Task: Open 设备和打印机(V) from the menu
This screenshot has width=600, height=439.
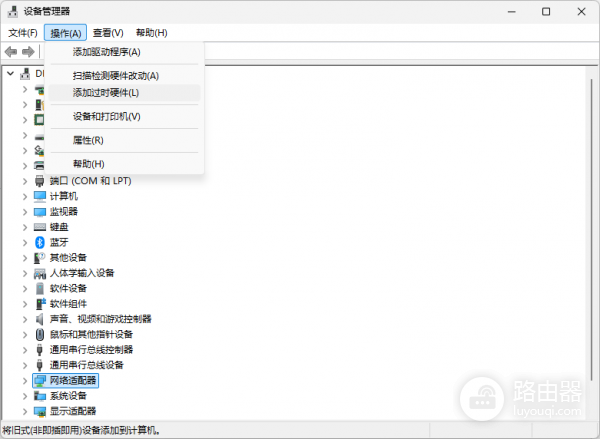Action: click(x=124, y=116)
